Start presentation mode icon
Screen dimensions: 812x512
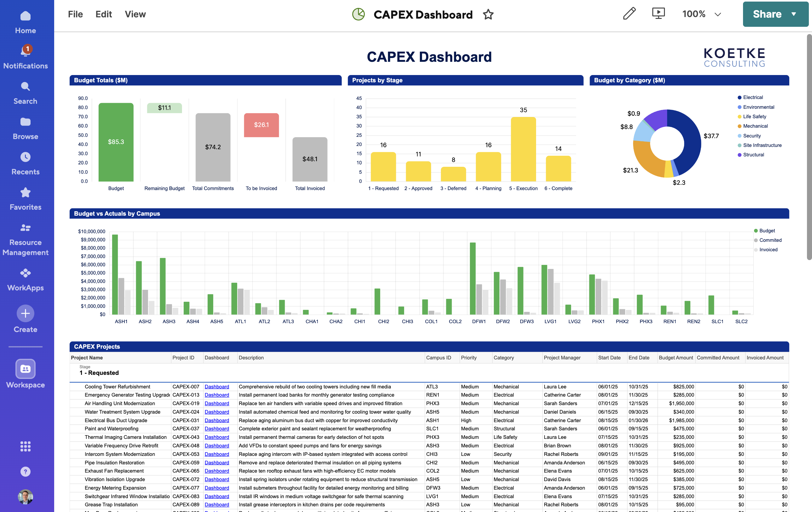pyautogui.click(x=658, y=14)
